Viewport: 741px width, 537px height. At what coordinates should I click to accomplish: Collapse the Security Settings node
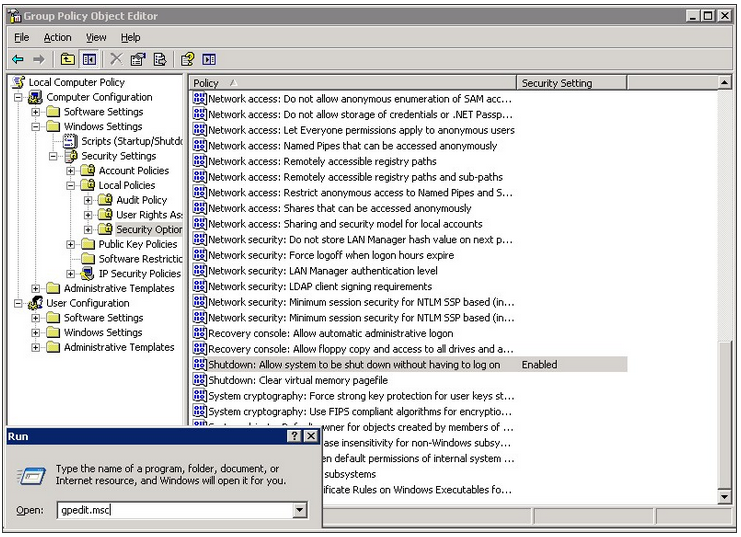[x=53, y=156]
